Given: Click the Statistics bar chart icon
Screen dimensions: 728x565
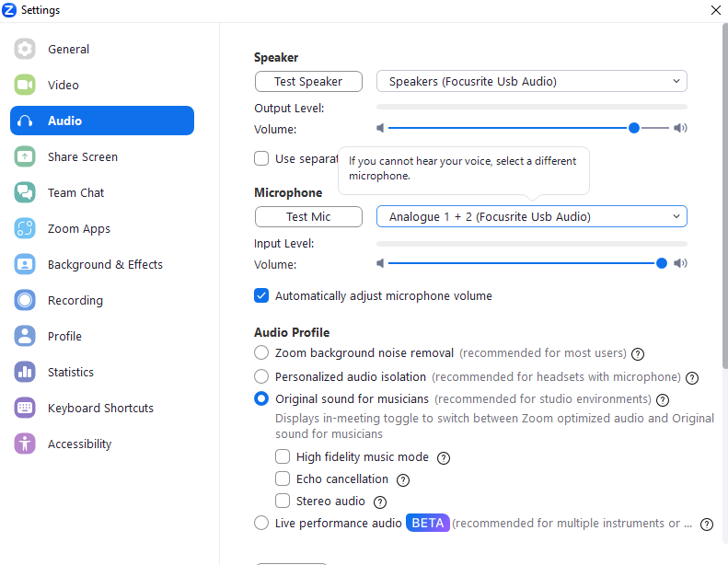Looking at the screenshot, I should click(x=25, y=373).
